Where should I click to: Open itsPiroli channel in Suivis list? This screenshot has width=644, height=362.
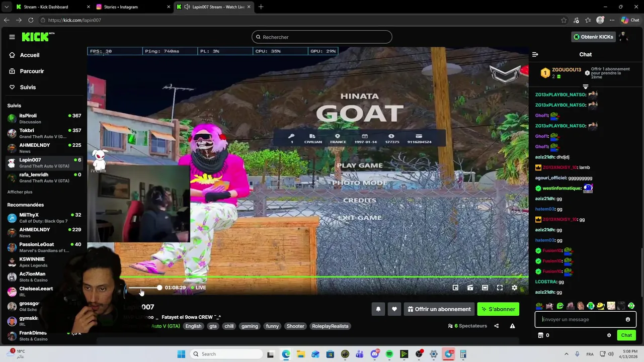pos(44,119)
